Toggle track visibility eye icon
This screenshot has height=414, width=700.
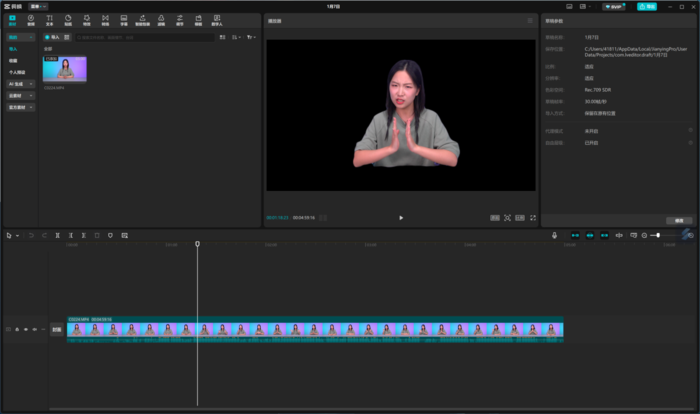point(26,329)
